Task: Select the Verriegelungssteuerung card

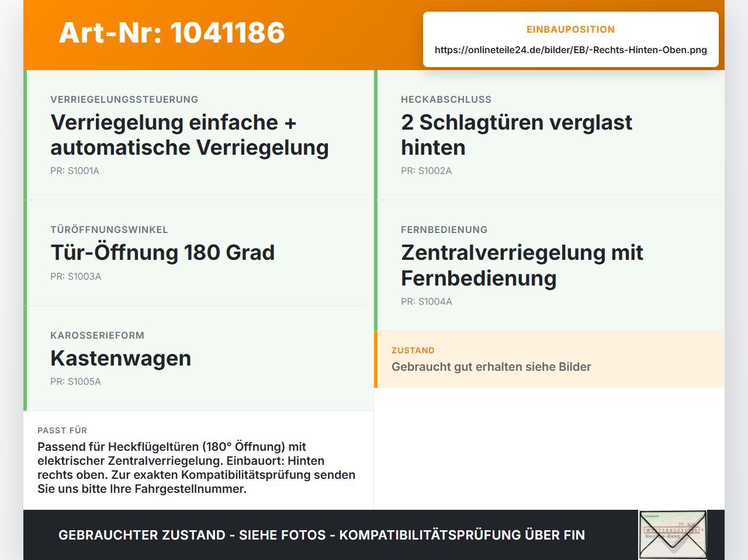Action: click(199, 135)
